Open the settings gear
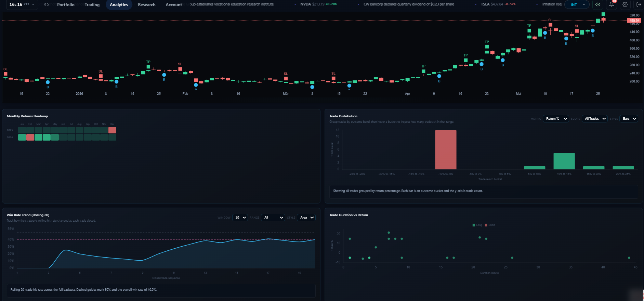 click(x=625, y=4)
